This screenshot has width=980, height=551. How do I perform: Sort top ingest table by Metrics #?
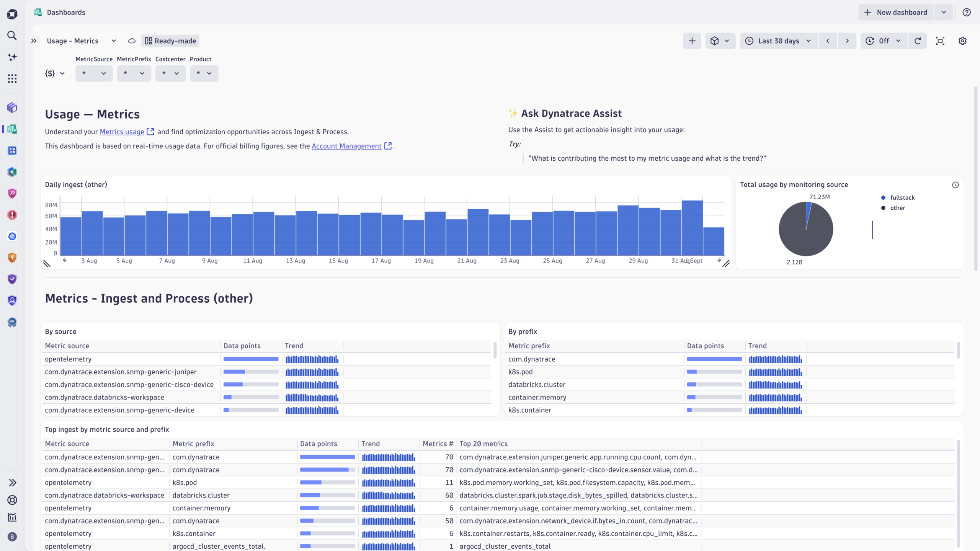(x=438, y=444)
